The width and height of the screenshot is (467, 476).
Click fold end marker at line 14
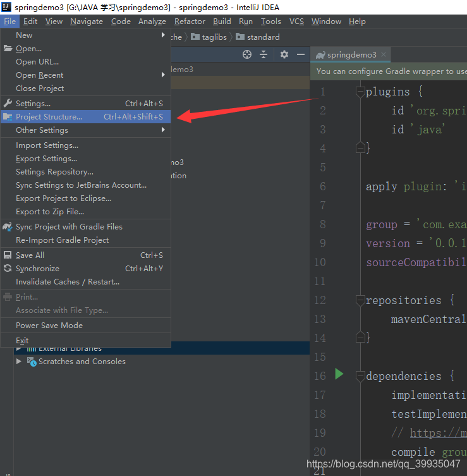coord(360,337)
